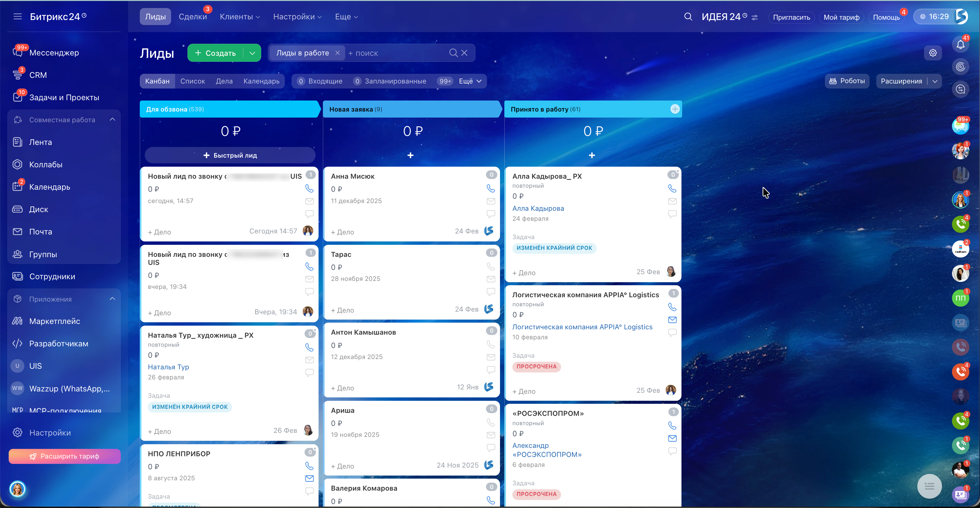Click the Быстрый лид button
The height and width of the screenshot is (508, 980).
pyautogui.click(x=230, y=155)
